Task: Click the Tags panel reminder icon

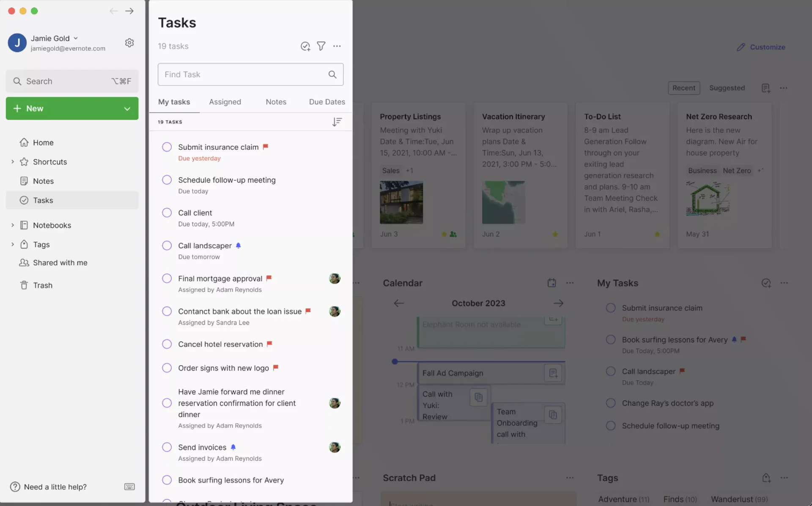Action: [x=766, y=477]
